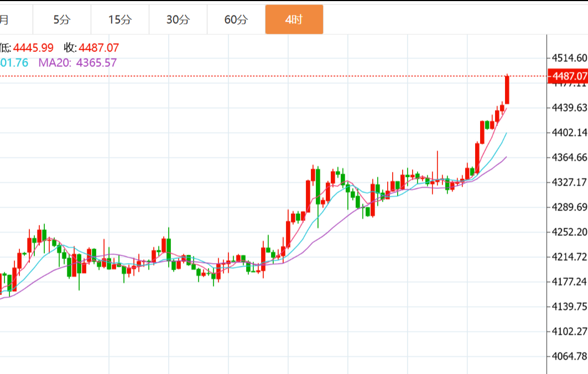Select the 15分 chart interval
The height and width of the screenshot is (374, 588).
pyautogui.click(x=120, y=20)
